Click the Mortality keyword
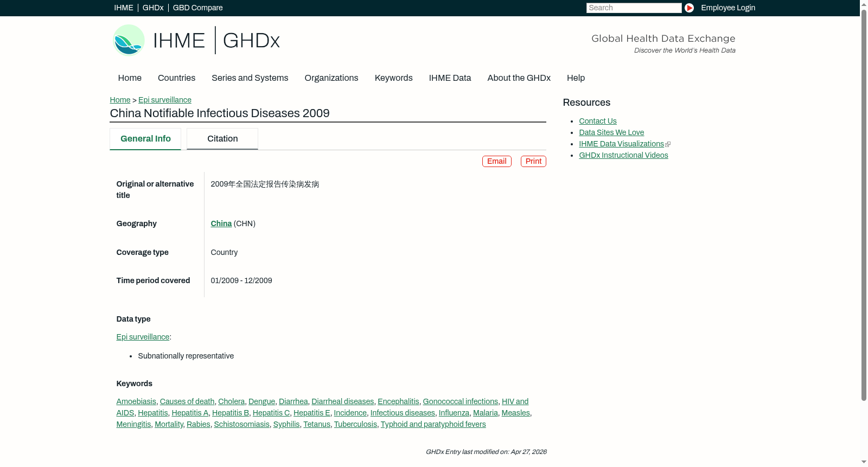 [x=169, y=424]
